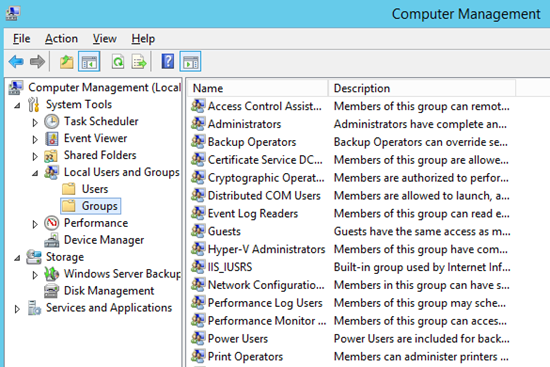This screenshot has height=367, width=550.
Task: Click the Guests group icon
Action: click(198, 231)
